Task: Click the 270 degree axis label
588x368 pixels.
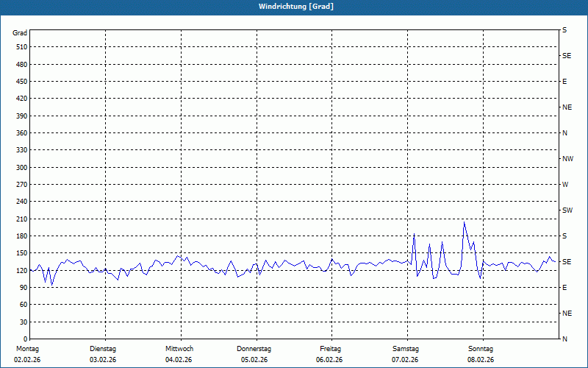Action: click(x=21, y=185)
